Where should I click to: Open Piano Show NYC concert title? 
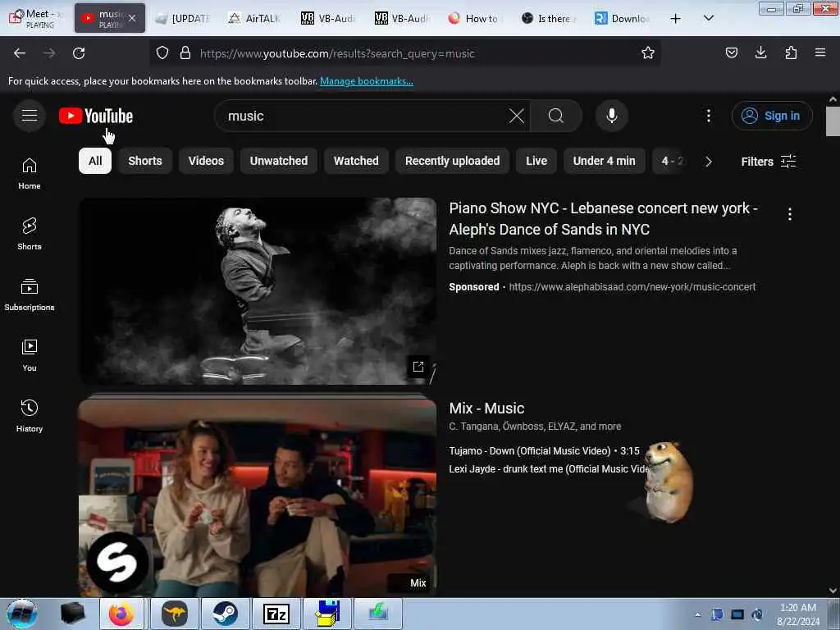click(603, 218)
